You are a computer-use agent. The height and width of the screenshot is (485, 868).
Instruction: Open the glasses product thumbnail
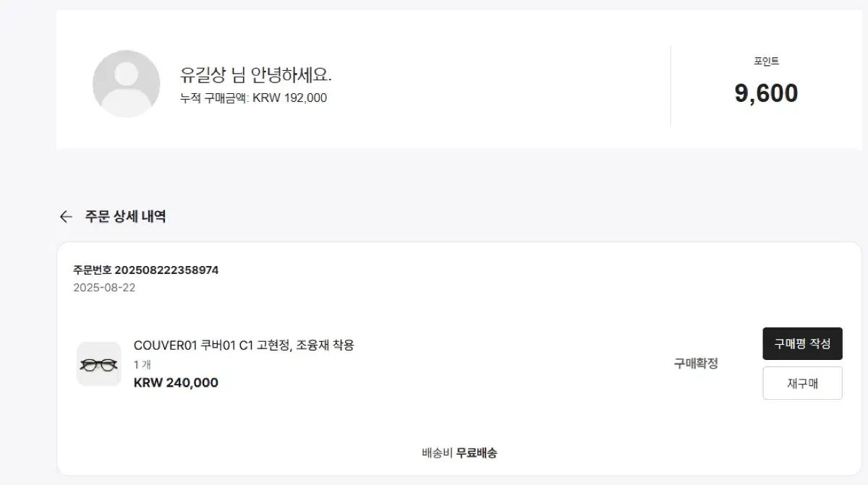click(99, 364)
